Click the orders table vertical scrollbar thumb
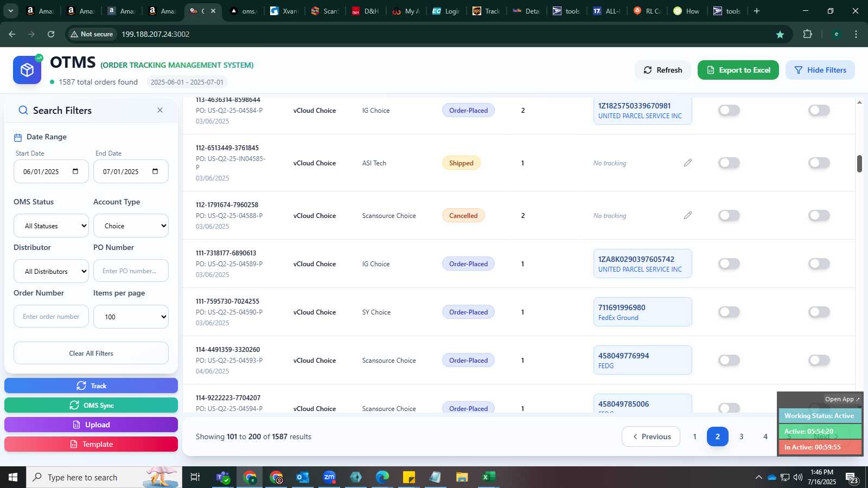The image size is (868, 488). 859,164
